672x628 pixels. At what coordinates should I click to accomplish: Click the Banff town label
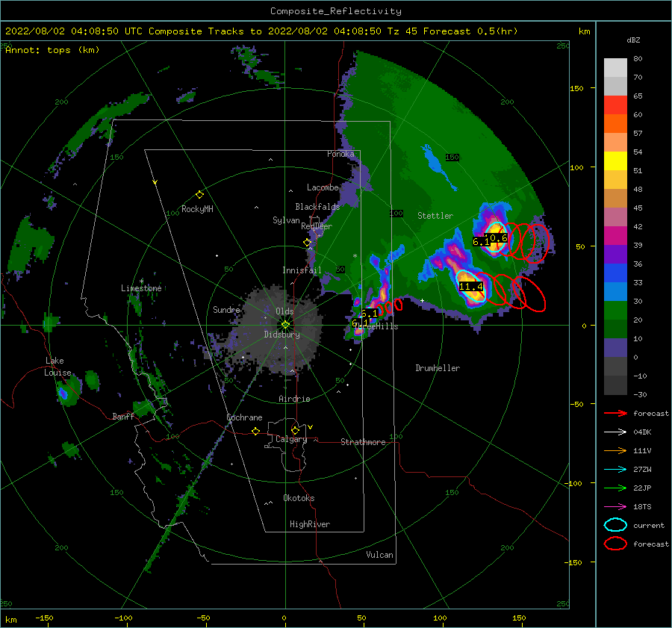click(123, 416)
